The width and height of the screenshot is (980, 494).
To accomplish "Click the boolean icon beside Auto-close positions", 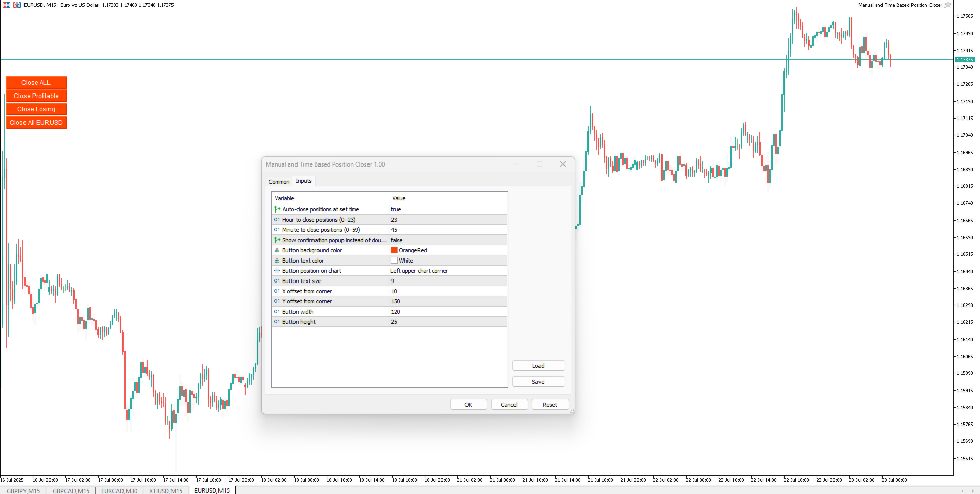I will (x=277, y=209).
